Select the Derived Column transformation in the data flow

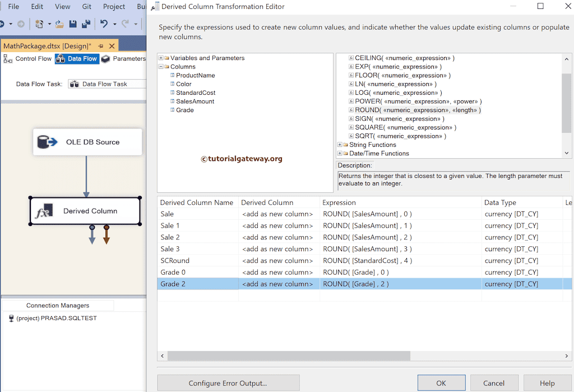point(85,211)
